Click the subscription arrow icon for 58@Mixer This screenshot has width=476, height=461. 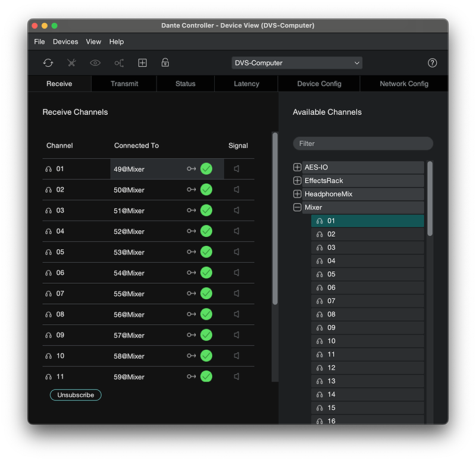(x=191, y=356)
